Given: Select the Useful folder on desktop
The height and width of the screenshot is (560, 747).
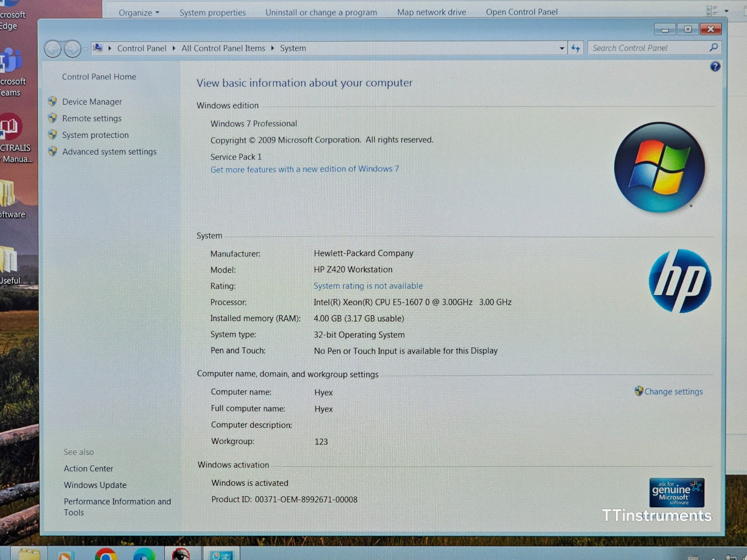Looking at the screenshot, I should click(x=10, y=265).
